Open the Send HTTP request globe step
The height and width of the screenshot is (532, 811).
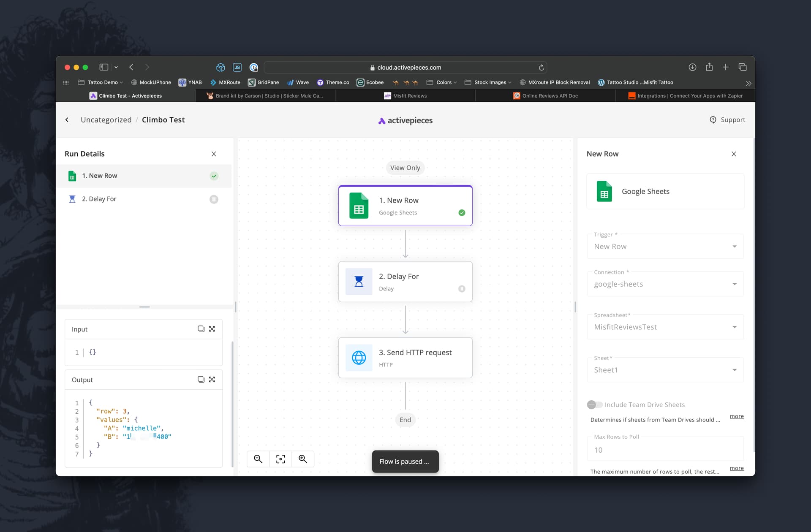405,358
